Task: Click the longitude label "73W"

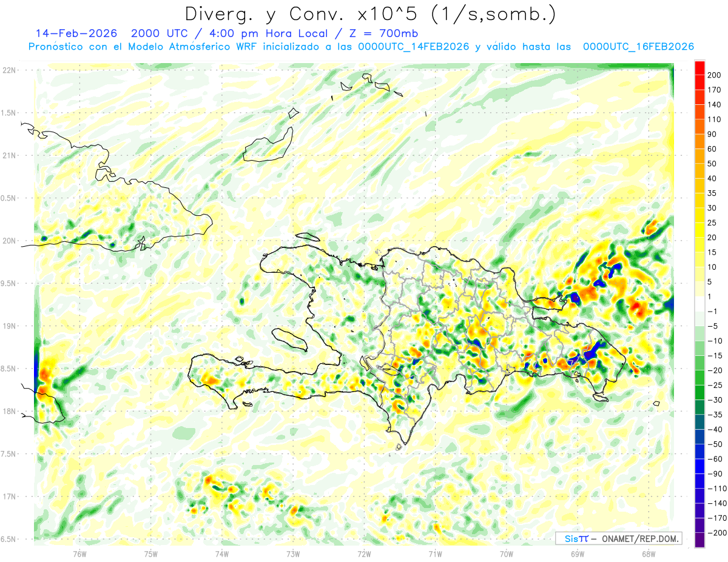Action: (293, 554)
